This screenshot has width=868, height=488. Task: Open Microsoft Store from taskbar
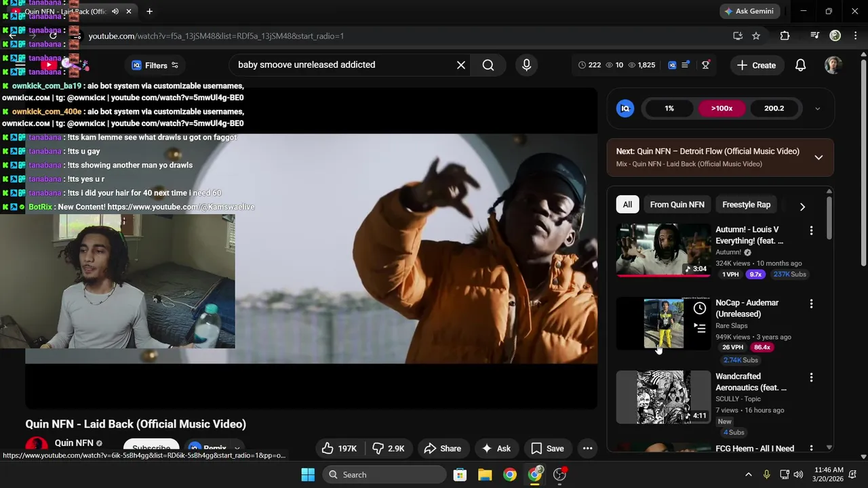[460, 474]
